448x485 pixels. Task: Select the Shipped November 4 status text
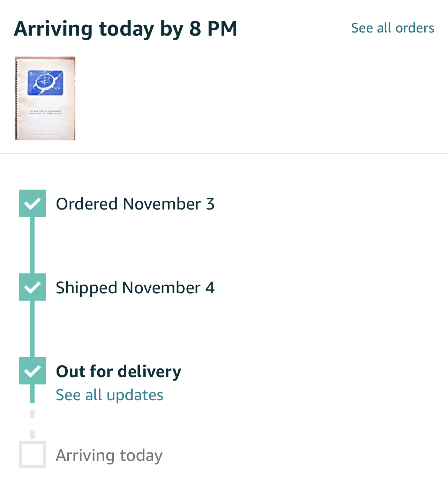point(135,288)
